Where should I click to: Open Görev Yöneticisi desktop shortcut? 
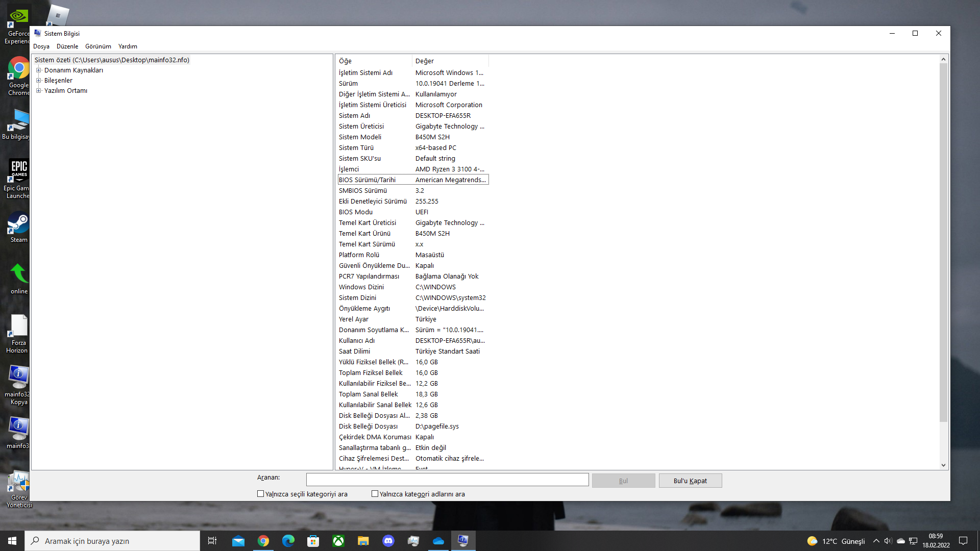(18, 490)
